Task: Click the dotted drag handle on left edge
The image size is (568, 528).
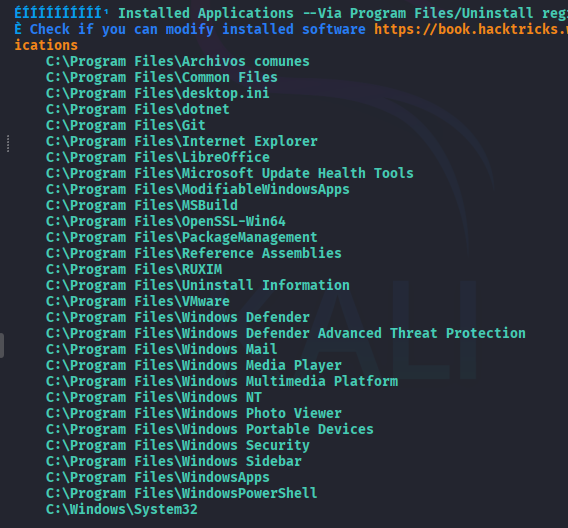Action: [x=8, y=144]
